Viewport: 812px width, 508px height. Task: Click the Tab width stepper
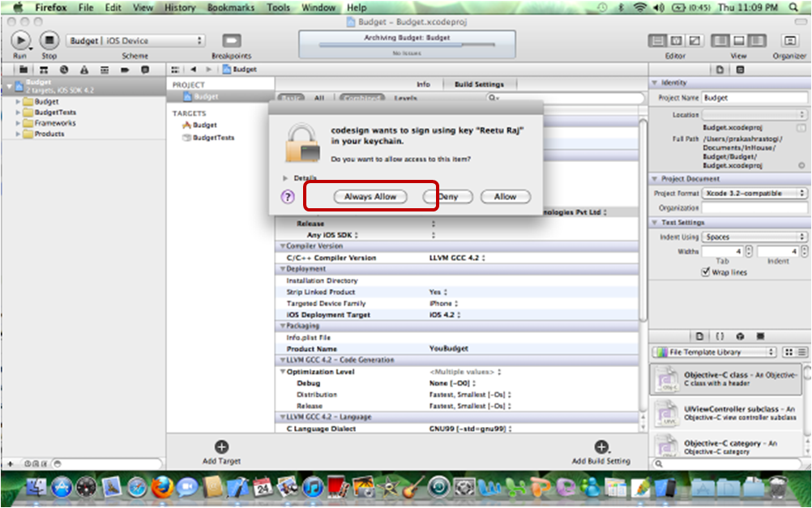[749, 252]
